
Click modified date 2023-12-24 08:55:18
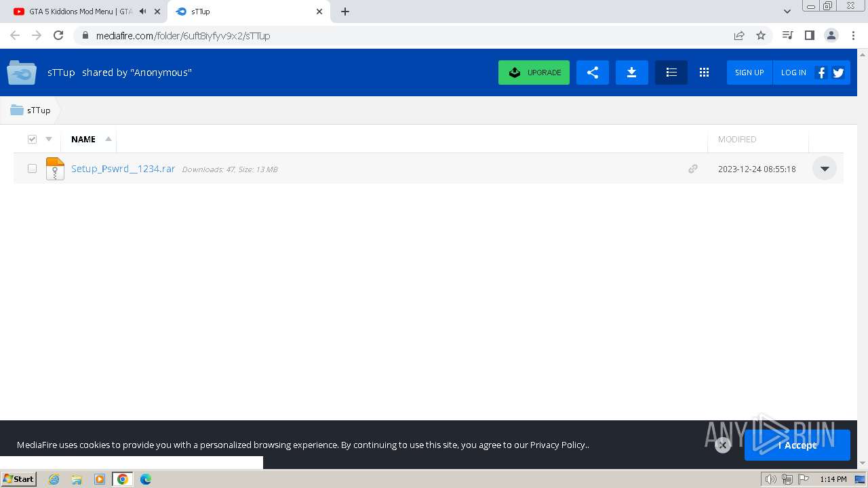[757, 169]
